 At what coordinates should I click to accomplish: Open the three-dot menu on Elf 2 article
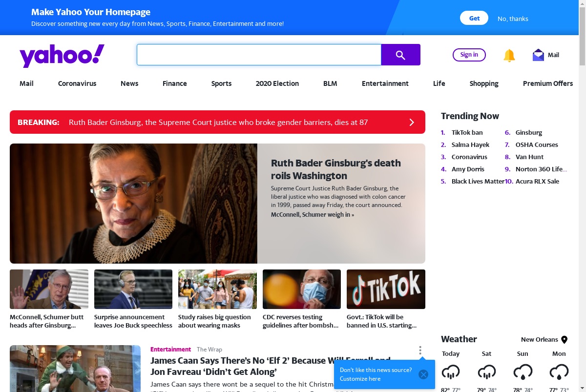tap(420, 351)
